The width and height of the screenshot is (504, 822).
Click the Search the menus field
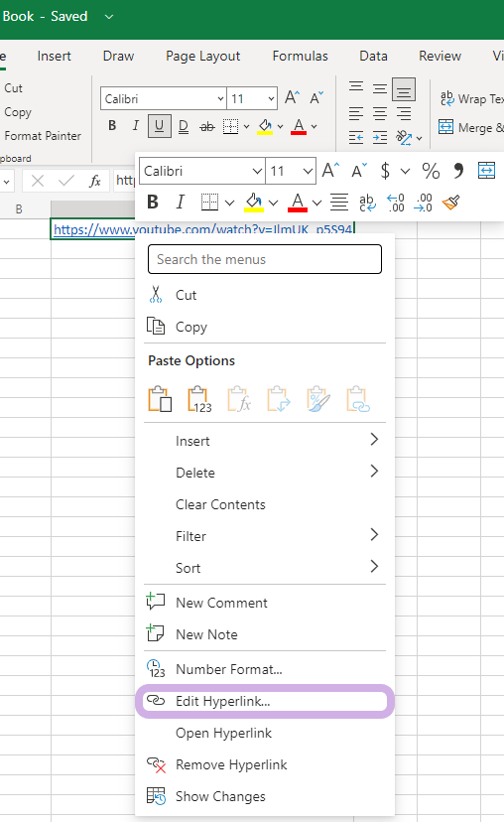point(265,259)
